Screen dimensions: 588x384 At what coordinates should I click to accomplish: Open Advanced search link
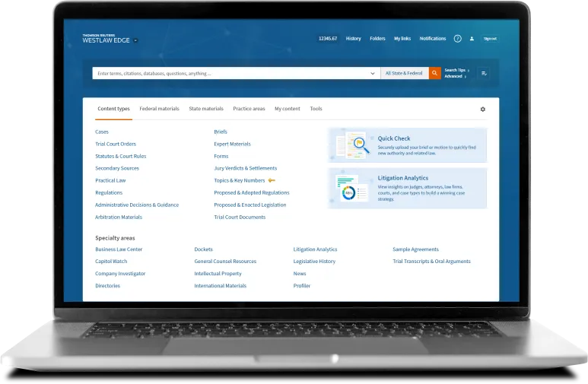455,76
